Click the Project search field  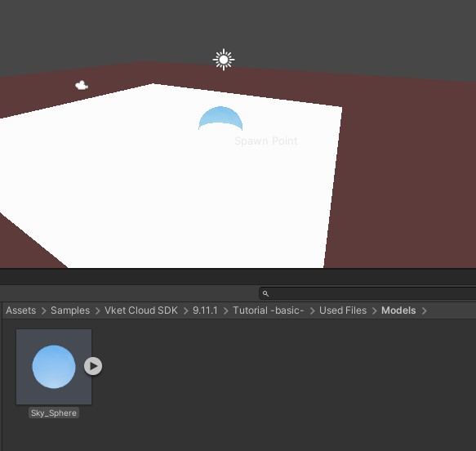[x=367, y=293]
